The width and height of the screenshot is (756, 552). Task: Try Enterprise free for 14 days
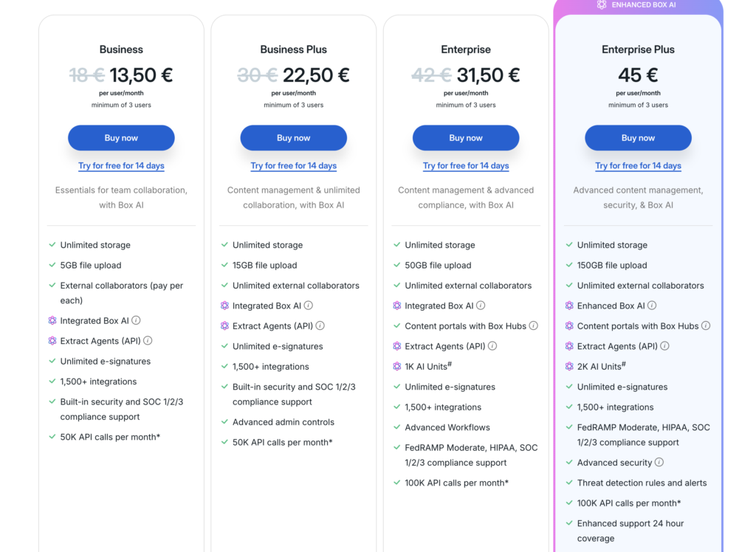pyautogui.click(x=466, y=166)
